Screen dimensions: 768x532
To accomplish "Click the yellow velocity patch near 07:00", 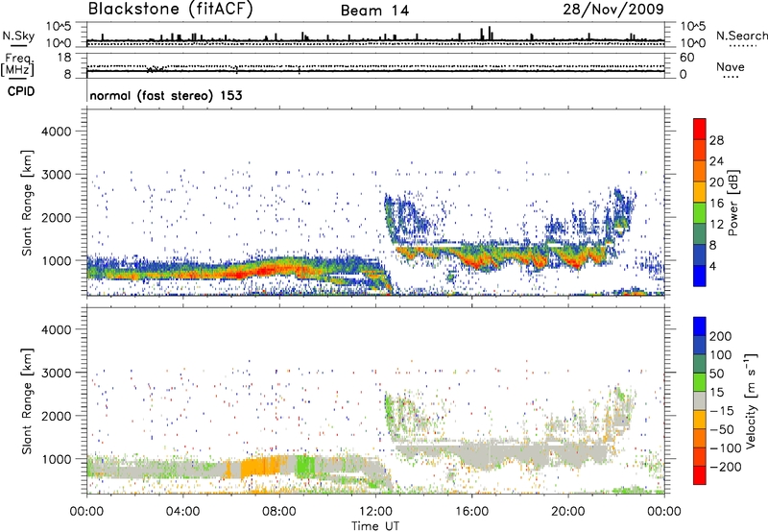I will coord(259,466).
